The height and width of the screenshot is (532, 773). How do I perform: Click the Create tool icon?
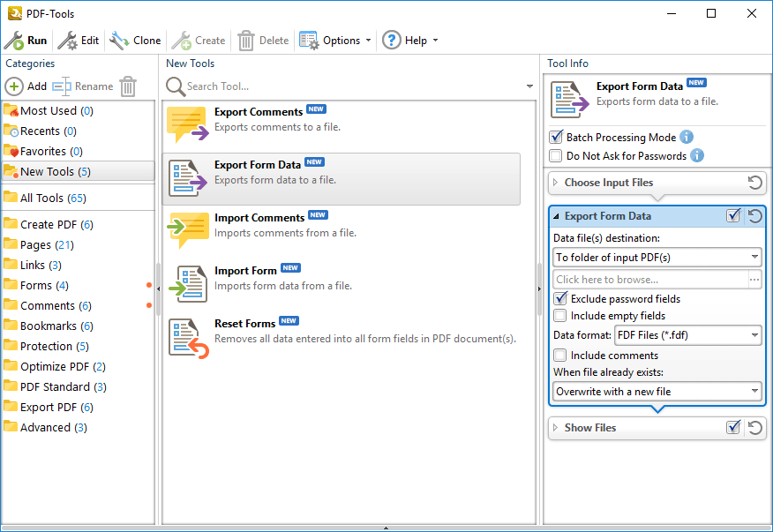[x=182, y=41]
